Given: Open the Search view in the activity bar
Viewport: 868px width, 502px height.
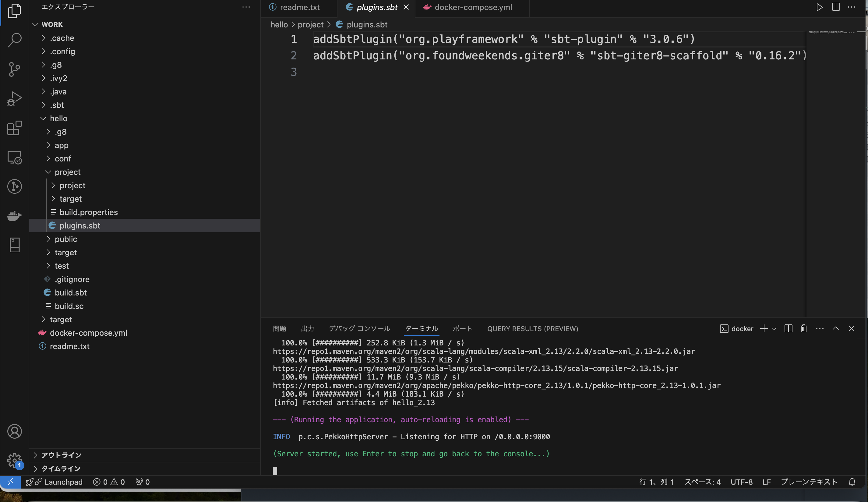Looking at the screenshot, I should click(15, 40).
